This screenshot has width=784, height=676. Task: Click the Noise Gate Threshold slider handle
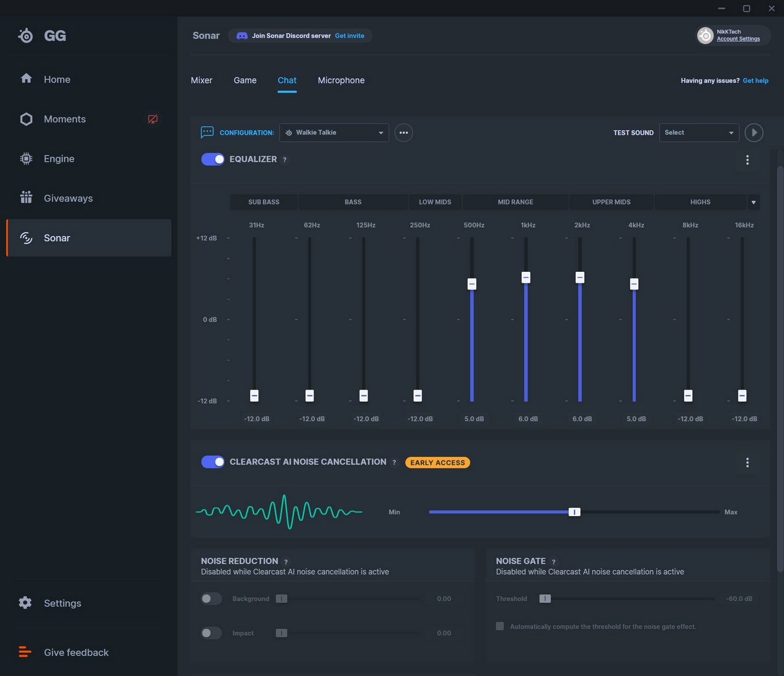pyautogui.click(x=545, y=598)
